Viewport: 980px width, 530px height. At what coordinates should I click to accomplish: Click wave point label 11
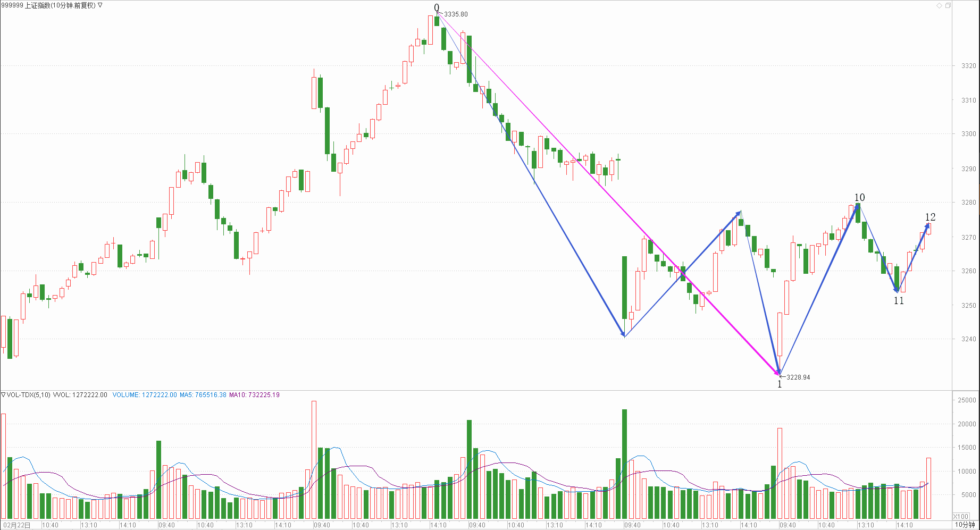click(x=898, y=301)
